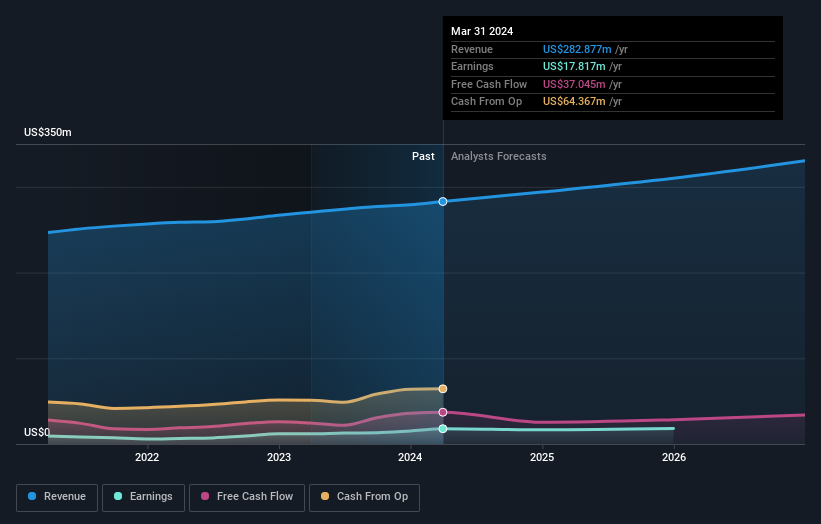Toggle the Revenue legend series
Image resolution: width=821 pixels, height=524 pixels.
pos(57,497)
